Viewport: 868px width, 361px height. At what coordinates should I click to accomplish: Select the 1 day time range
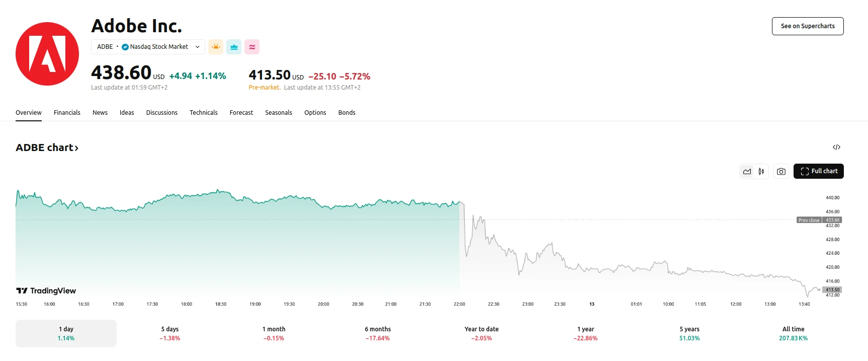pyautogui.click(x=66, y=333)
